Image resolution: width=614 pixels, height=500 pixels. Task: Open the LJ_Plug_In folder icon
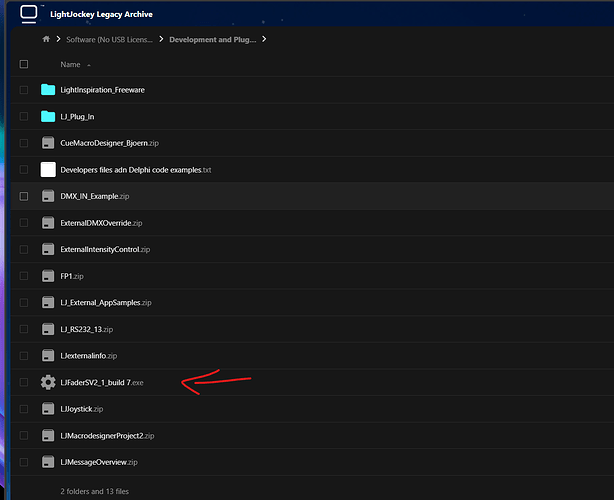[x=48, y=116]
